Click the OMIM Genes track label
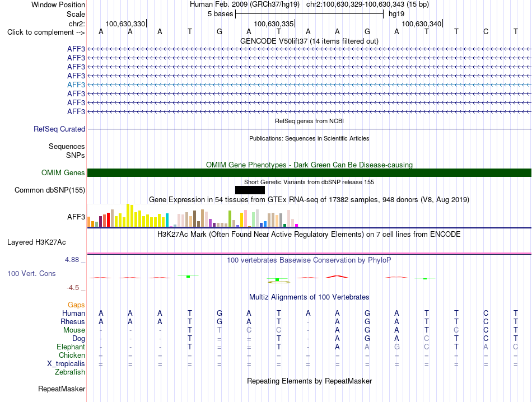532x402 pixels. tap(63, 172)
